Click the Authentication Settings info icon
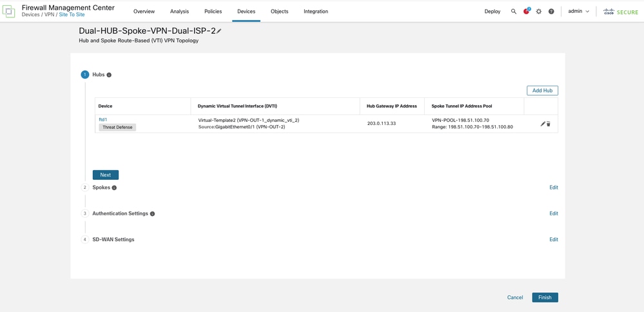Screen dimensions: 644x312 152,214
